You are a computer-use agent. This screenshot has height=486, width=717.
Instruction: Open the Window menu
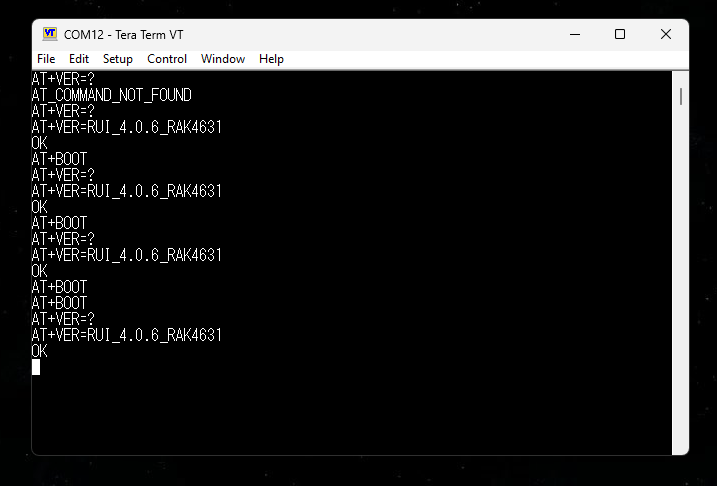pos(223,59)
